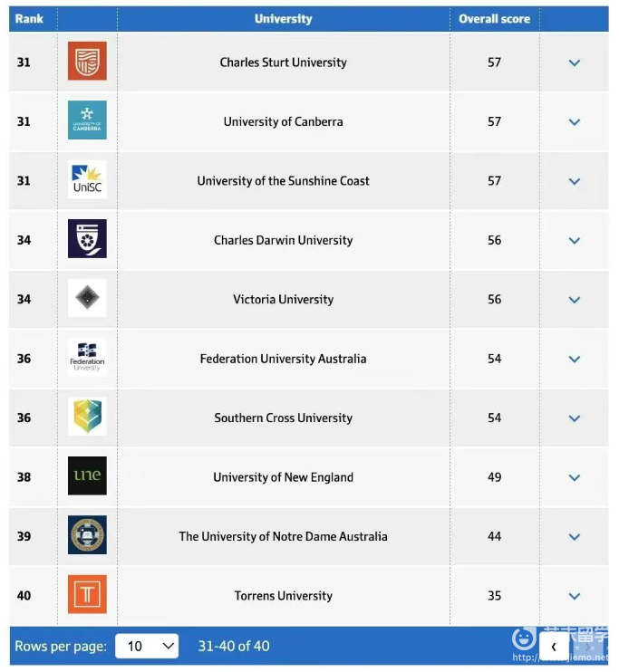The width and height of the screenshot is (619, 672).
Task: Click the Notre Dame Australia seal logo
Action: [x=87, y=536]
